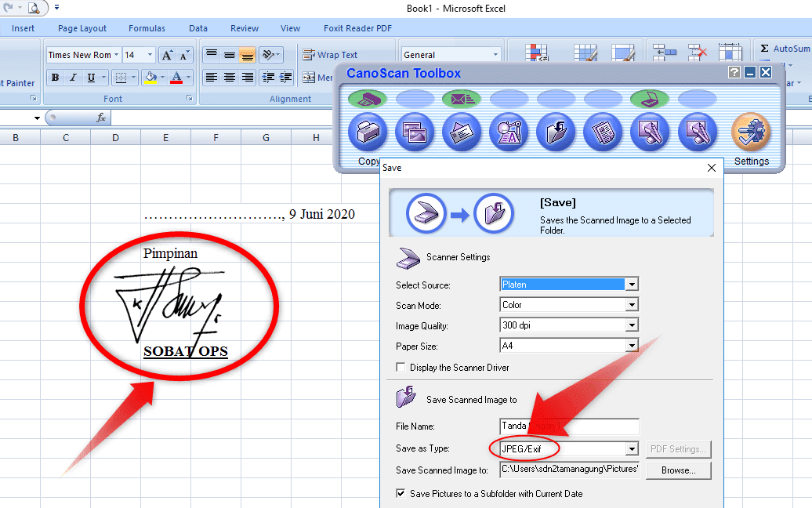Image resolution: width=812 pixels, height=508 pixels.
Task: Open the font name dropdown Times New Roman
Action: pyautogui.click(x=117, y=55)
